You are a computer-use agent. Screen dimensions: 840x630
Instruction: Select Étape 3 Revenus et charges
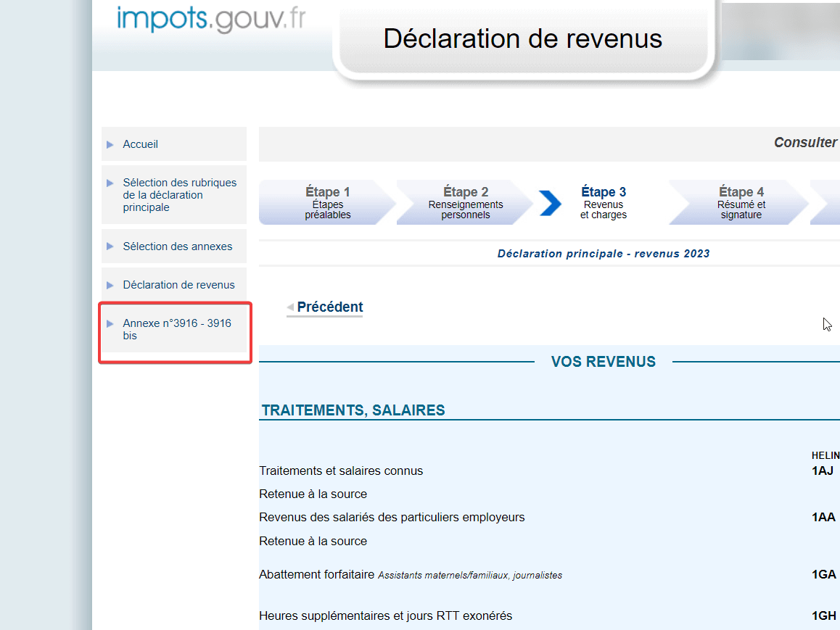coord(604,202)
